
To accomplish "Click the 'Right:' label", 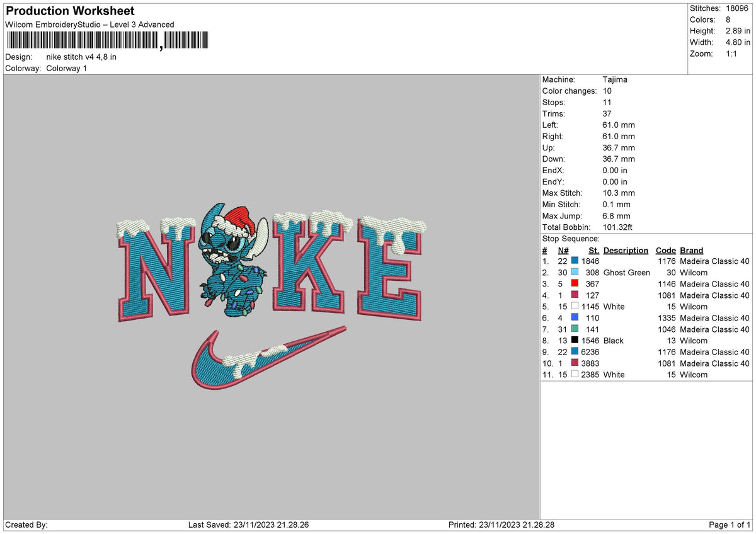I will [x=553, y=137].
